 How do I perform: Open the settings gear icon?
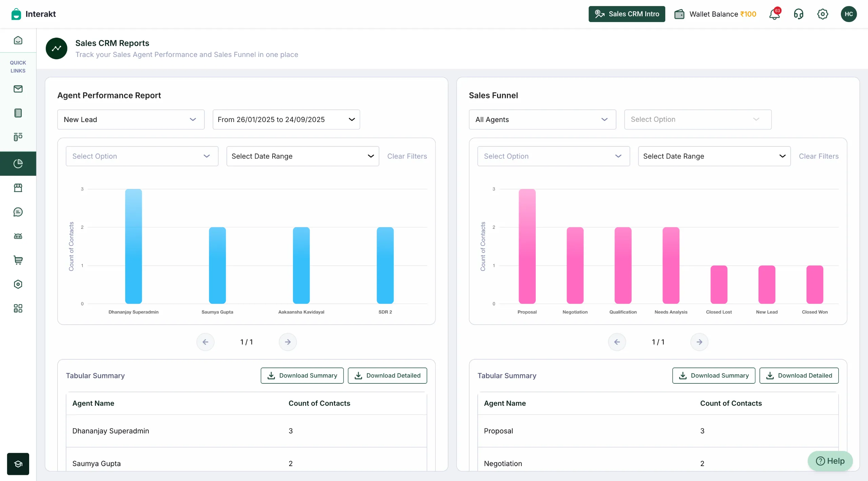click(823, 14)
